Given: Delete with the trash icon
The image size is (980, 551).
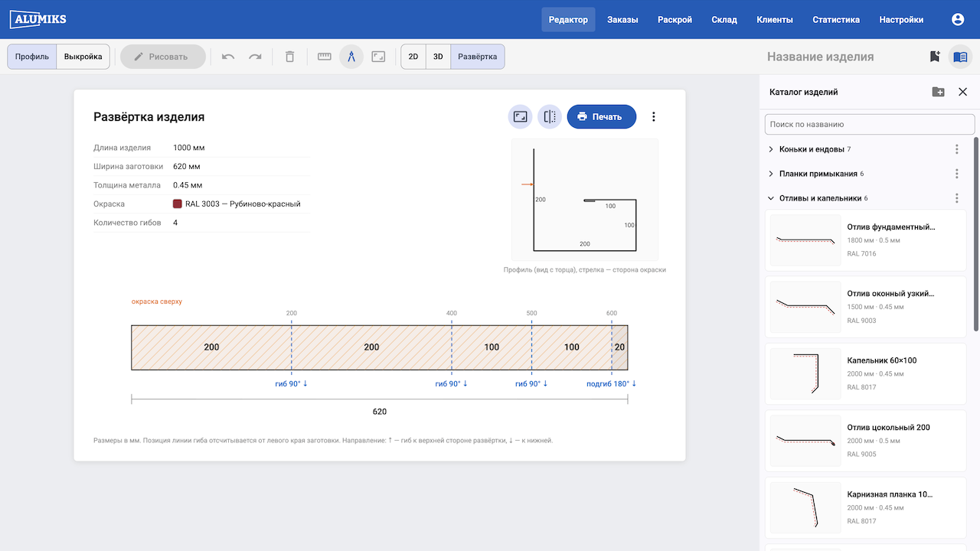Looking at the screenshot, I should pyautogui.click(x=289, y=57).
